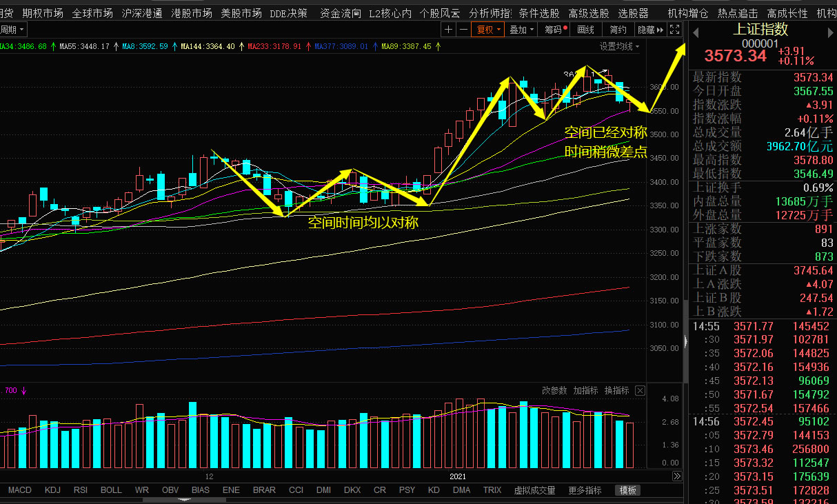Open the 热点追击 menu
Screen dimensions: 837x504
click(738, 13)
